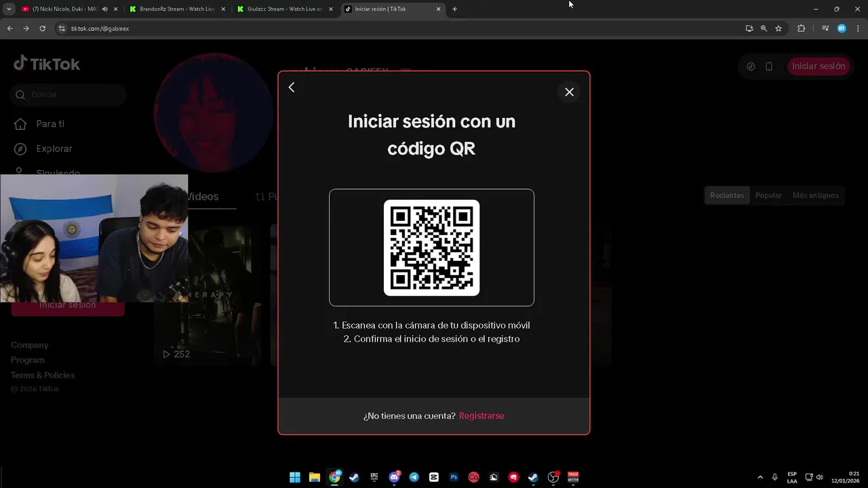Sort videos by Popular
Viewport: 868px width, 488px height.
pyautogui.click(x=768, y=195)
